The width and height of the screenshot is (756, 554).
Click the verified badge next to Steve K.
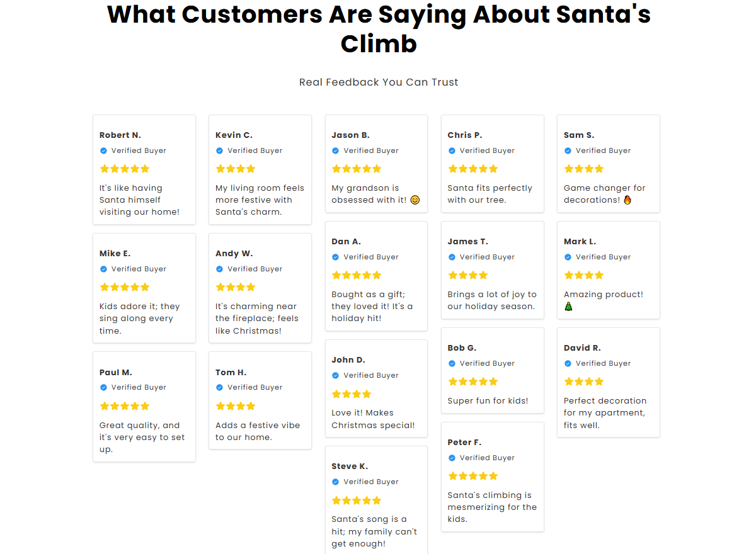coord(335,482)
